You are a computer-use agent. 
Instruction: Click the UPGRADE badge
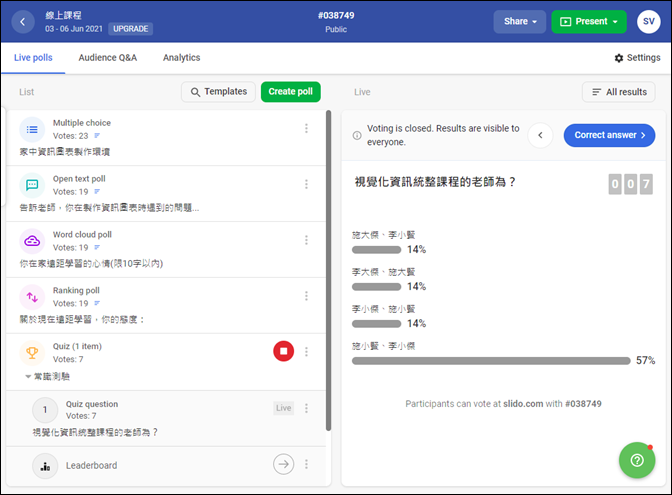(131, 29)
